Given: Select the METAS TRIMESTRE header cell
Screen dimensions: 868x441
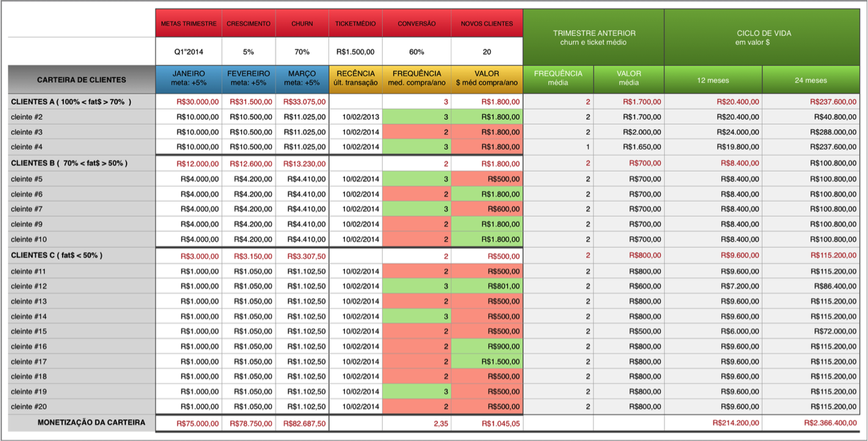Looking at the screenshot, I should click(189, 23).
